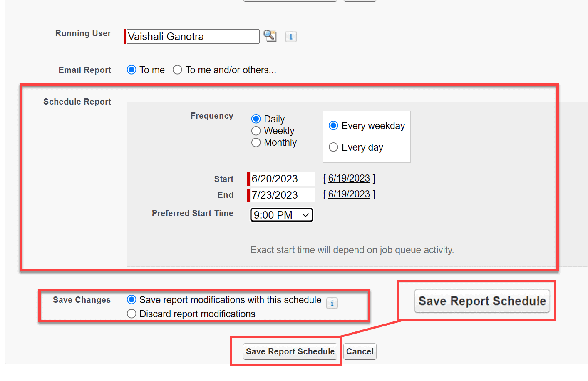Click the 'Email Report' label
588x381 pixels.
point(85,70)
